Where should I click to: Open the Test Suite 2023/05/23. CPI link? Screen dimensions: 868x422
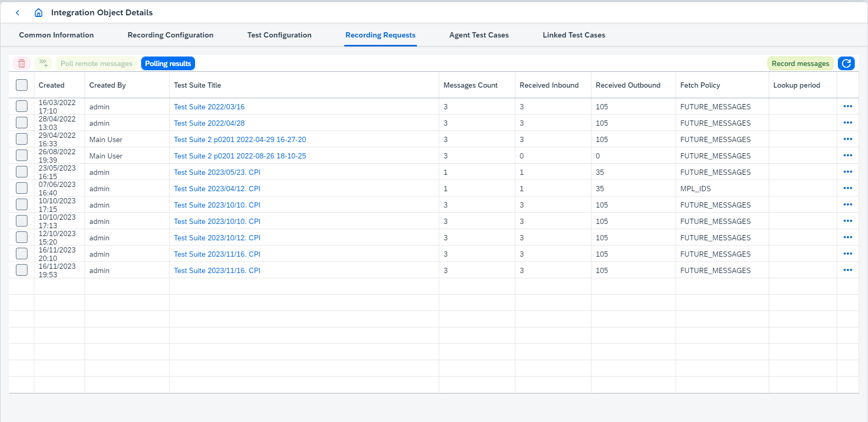tap(217, 172)
